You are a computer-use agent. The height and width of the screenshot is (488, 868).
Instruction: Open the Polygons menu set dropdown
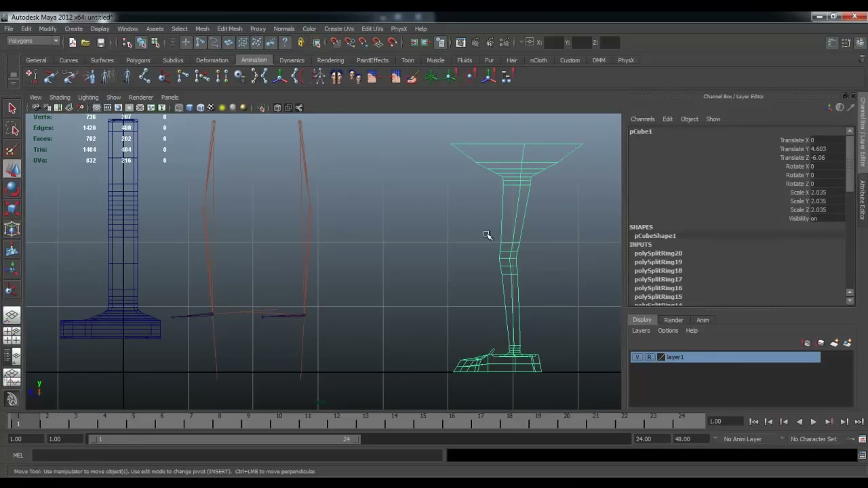[33, 41]
